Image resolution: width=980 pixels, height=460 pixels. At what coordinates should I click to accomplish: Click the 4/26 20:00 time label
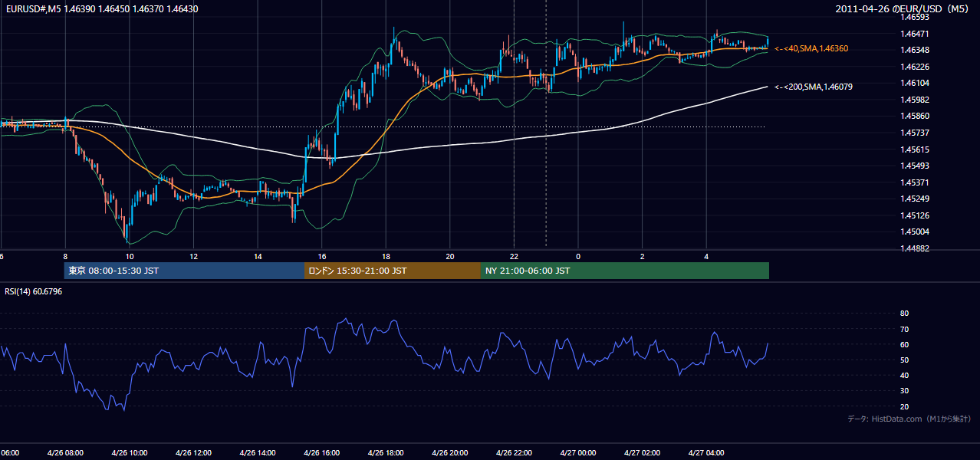coord(449,452)
